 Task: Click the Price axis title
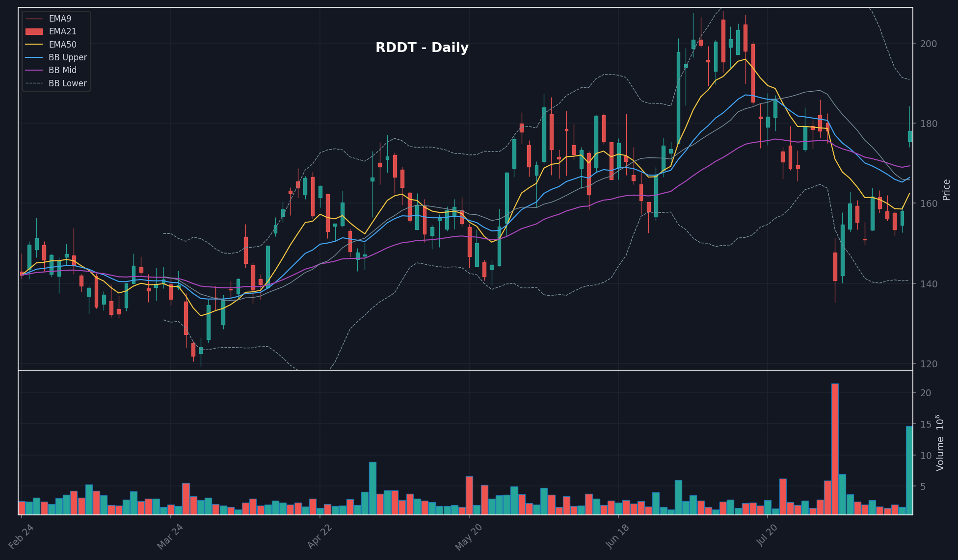pyautogui.click(x=947, y=190)
